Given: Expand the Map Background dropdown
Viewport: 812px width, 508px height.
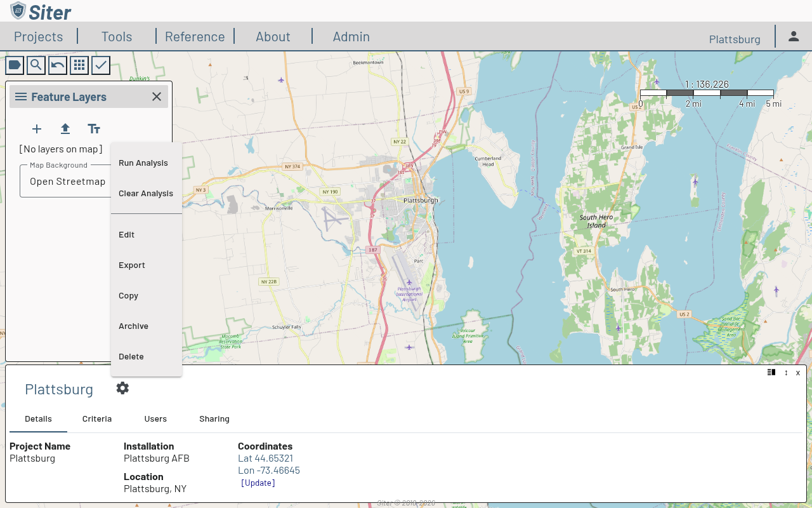Looking at the screenshot, I should (67, 181).
